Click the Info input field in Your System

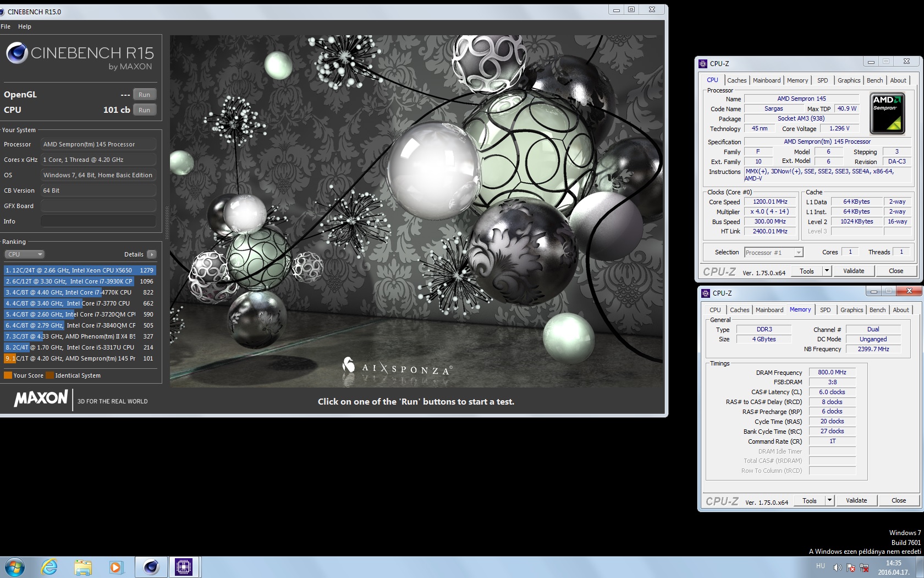[x=98, y=221]
